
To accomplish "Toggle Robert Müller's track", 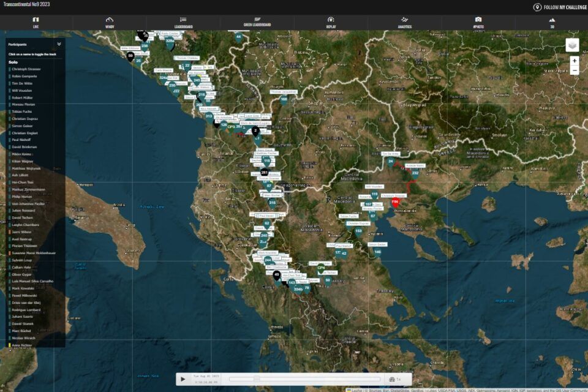I will (22, 97).
